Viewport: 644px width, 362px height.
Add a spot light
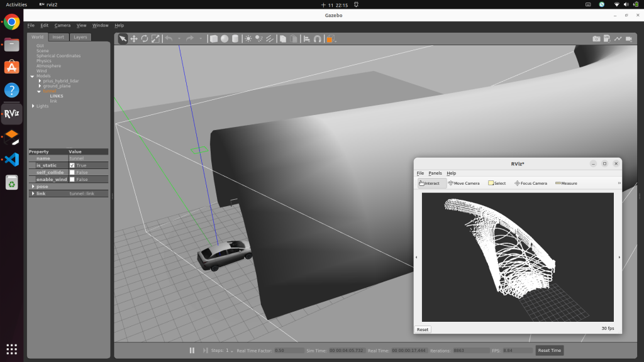[x=258, y=38]
